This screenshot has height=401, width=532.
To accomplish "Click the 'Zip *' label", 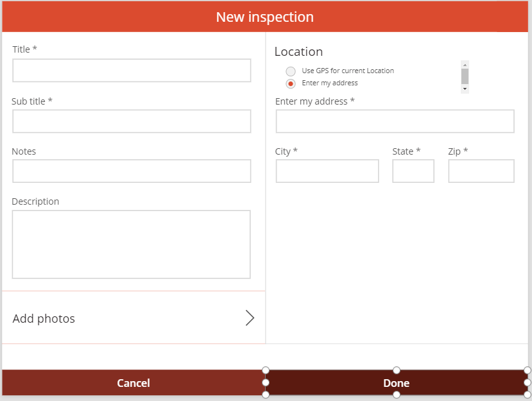I will tap(458, 151).
